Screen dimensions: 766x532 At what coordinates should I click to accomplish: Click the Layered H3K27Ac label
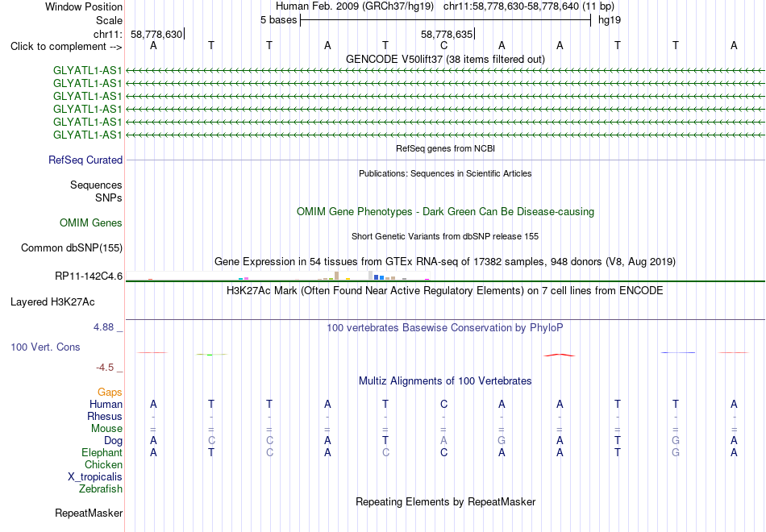point(52,302)
